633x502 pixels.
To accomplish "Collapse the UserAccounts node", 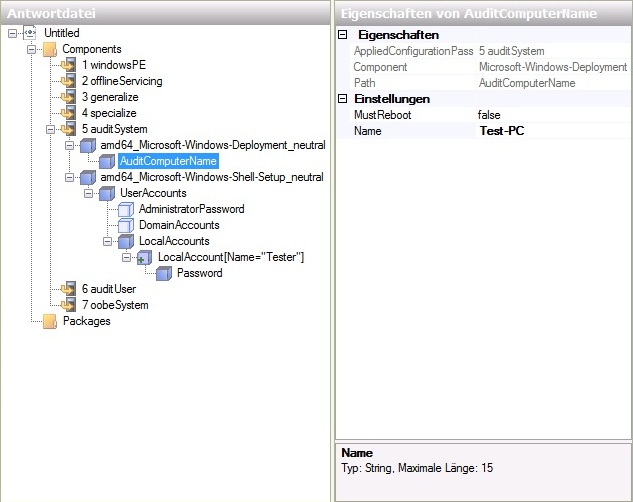I will pos(88,193).
